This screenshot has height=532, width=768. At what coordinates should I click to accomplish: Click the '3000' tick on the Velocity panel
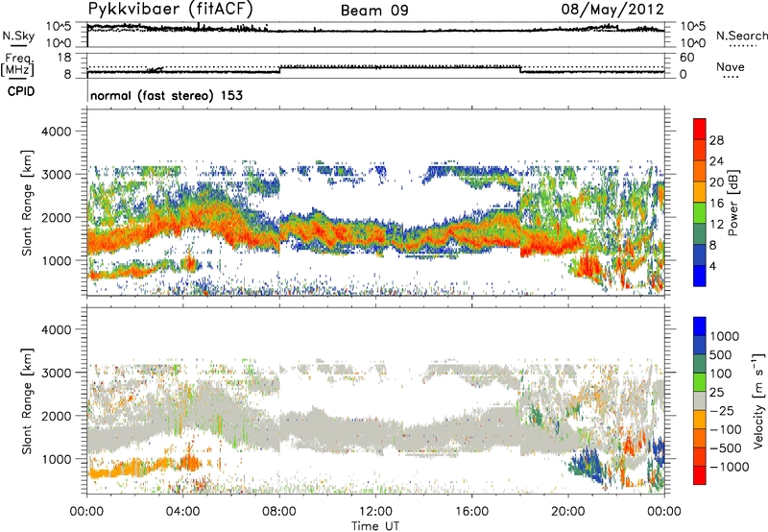(57, 373)
